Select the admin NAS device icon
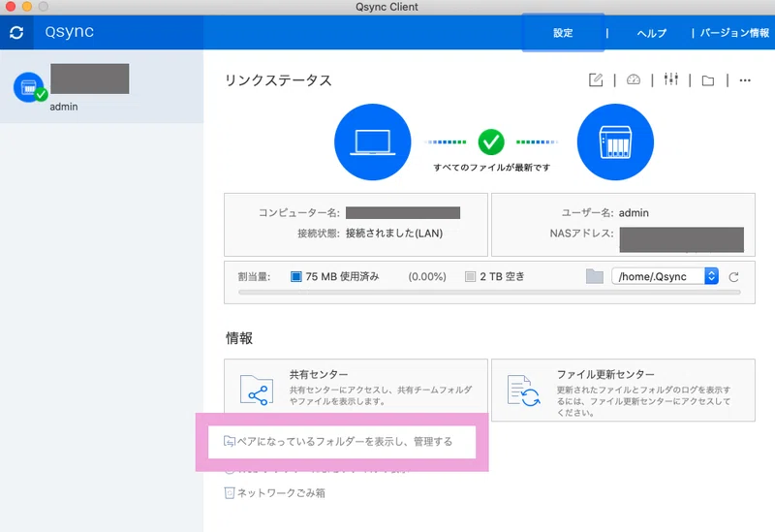Screen dimensions: 775x532 tap(29, 87)
